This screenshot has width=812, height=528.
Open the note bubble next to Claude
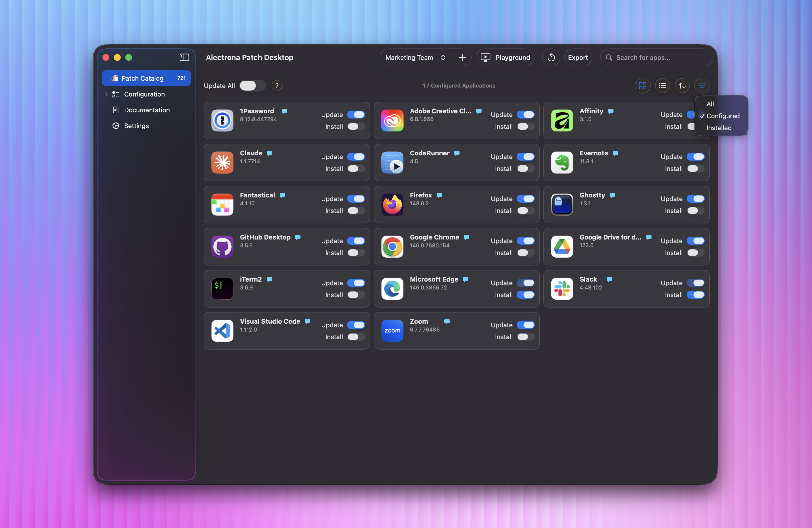coord(269,153)
